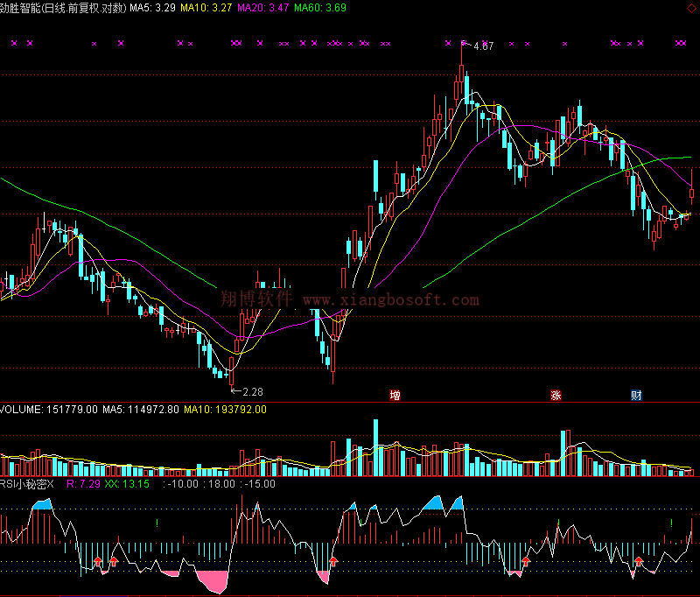Click the 4.67 high price annotation
Screen dimensions: 700x597
[484, 46]
